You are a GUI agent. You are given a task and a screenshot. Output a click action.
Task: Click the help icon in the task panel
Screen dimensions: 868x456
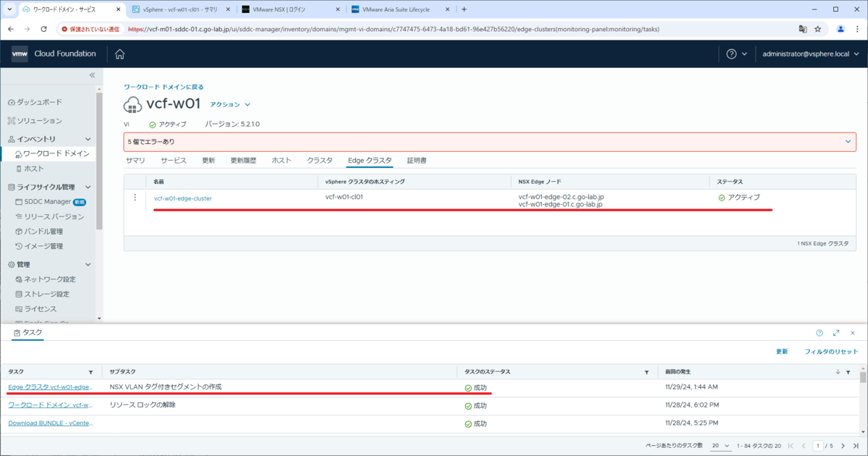coord(820,333)
